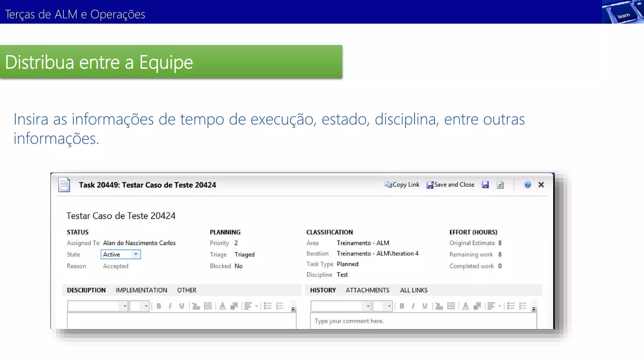Switch to the ATTACHMENTS tab
The height and width of the screenshot is (362, 644).
[368, 290]
